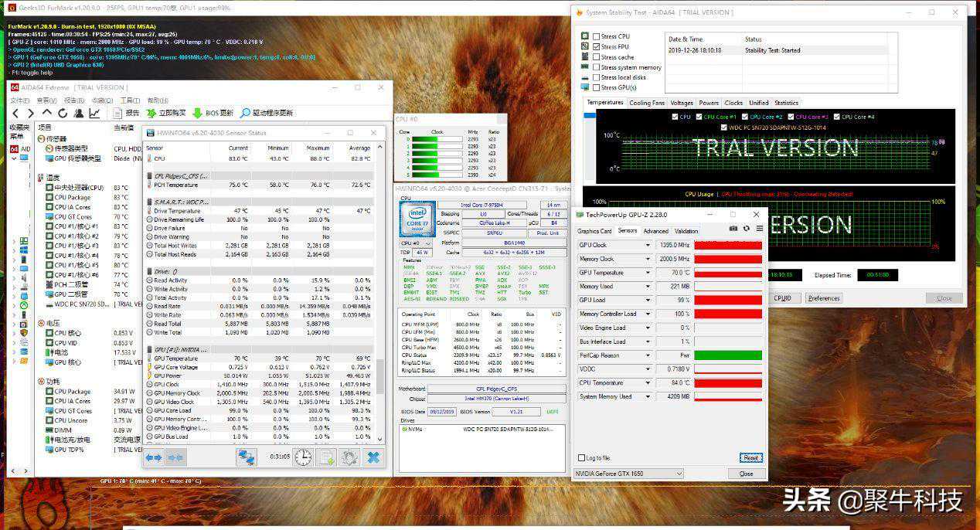Enable Log to file in GPU-Z

coord(581,458)
